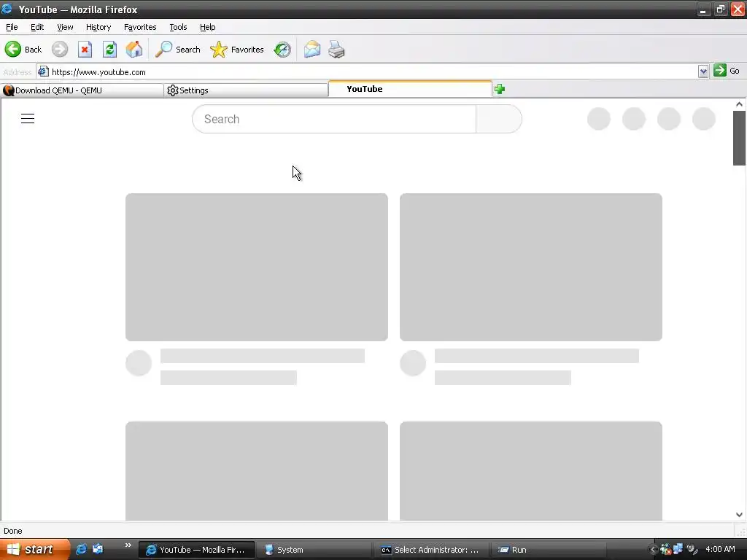Expand quick launch overflow chevron
747x560 pixels.
click(x=128, y=545)
